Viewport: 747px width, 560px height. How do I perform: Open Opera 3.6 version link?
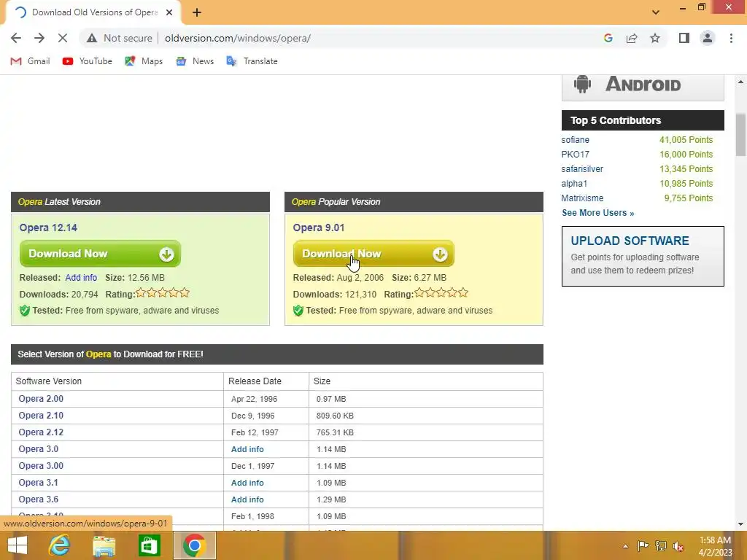click(39, 499)
